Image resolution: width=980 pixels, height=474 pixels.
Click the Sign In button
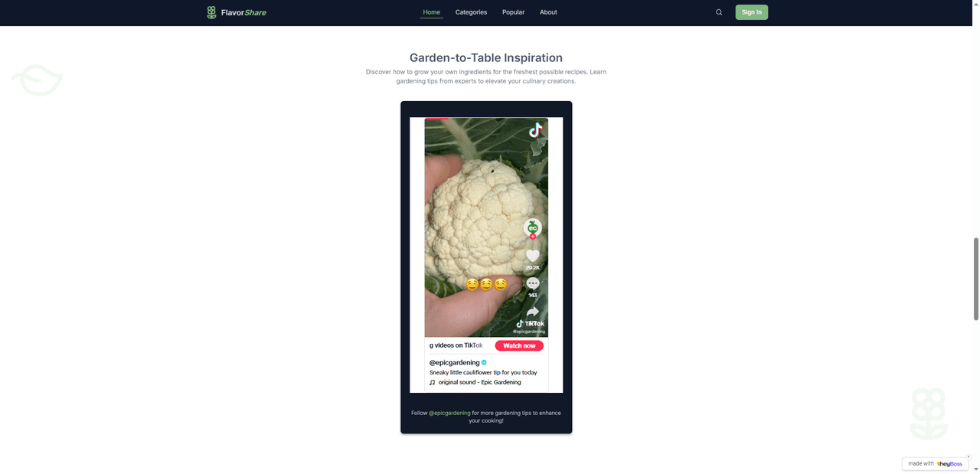click(752, 12)
